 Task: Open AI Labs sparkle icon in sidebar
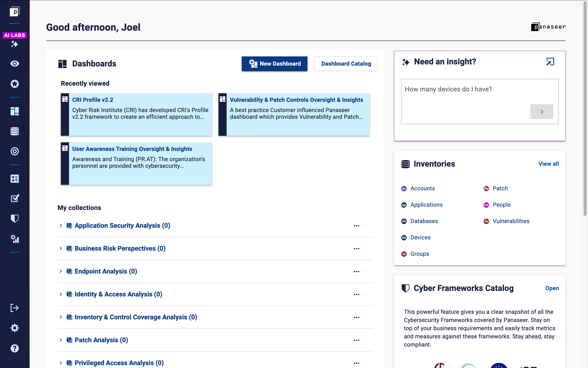point(14,44)
